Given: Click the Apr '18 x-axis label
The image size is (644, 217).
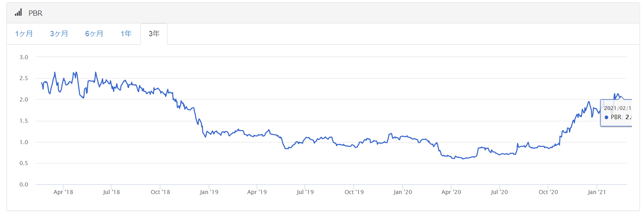Looking at the screenshot, I should pos(63,192).
